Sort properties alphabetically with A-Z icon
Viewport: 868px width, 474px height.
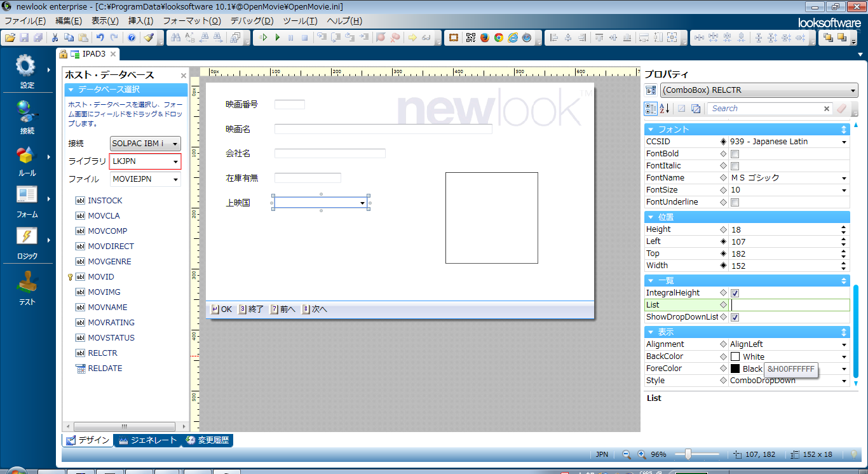click(664, 109)
